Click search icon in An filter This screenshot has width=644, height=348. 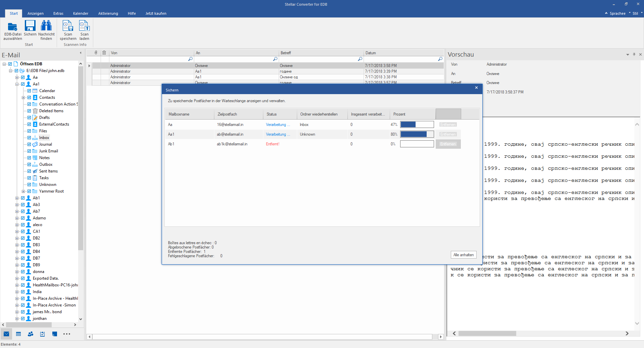(275, 59)
